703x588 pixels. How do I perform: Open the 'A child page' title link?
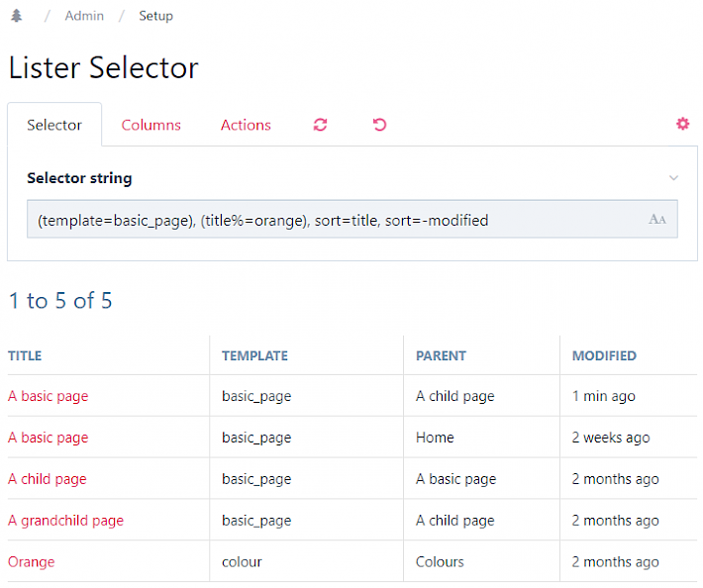48,479
